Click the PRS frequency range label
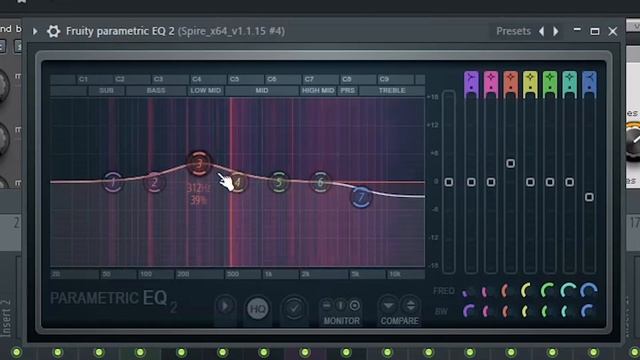Viewport: 640px width, 360px height. pyautogui.click(x=348, y=91)
